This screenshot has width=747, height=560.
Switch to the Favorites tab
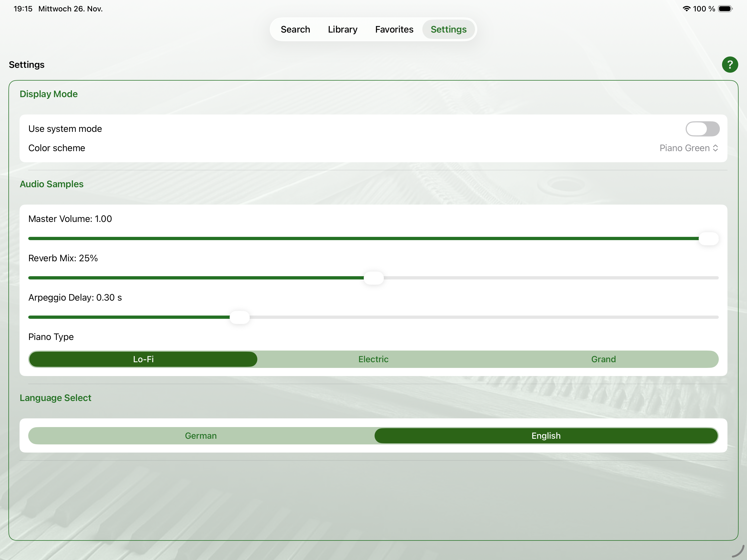click(394, 29)
